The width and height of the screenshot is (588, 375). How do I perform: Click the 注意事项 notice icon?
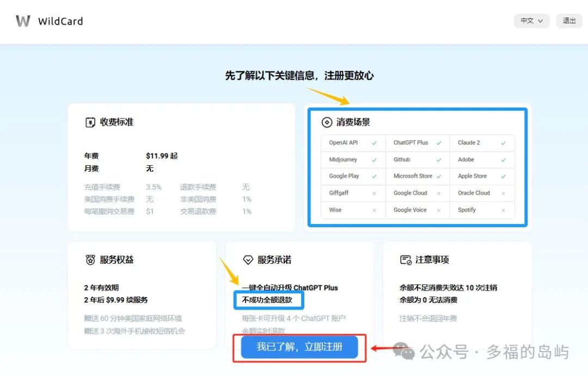[406, 260]
